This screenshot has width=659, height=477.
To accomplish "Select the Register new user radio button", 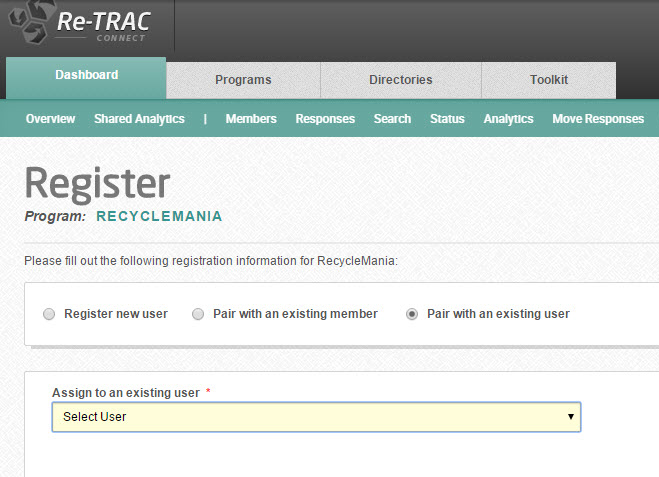I will 49,314.
